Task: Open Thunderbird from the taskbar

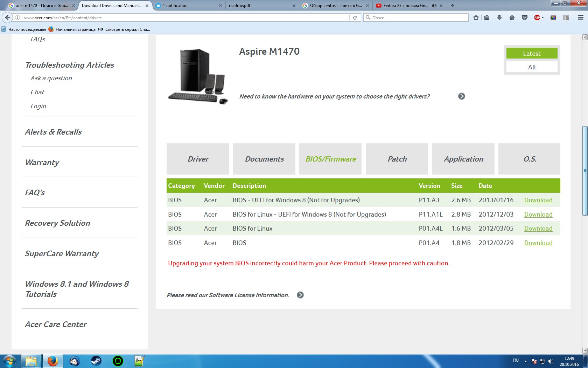Action: pyautogui.click(x=75, y=361)
